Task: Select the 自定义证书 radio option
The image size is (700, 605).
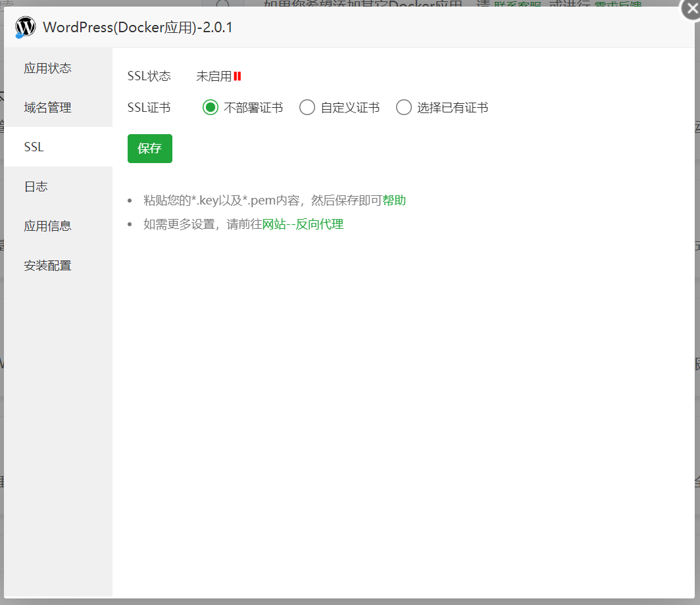Action: (307, 108)
